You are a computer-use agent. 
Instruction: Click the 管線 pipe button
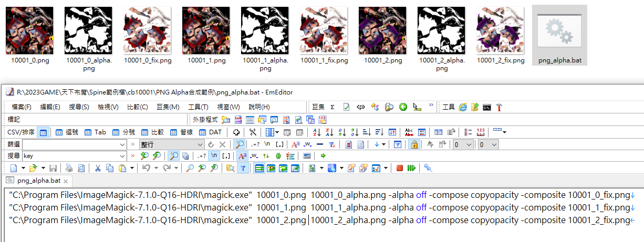click(181, 132)
